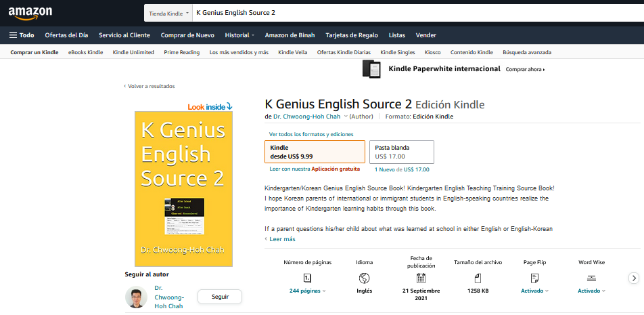Click the Kindle Paperwhite device image
Image resolution: width=644 pixels, height=315 pixels.
point(371,69)
